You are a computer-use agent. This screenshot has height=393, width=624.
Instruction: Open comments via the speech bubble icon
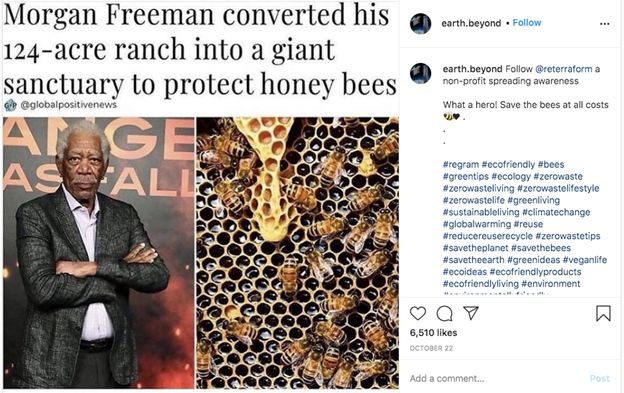[444, 313]
